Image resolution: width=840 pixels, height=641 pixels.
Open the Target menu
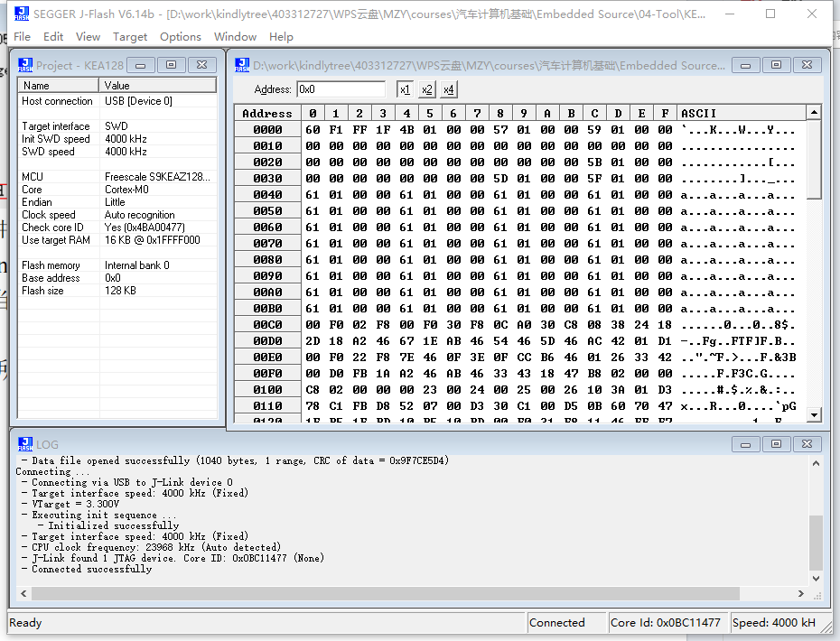[130, 37]
